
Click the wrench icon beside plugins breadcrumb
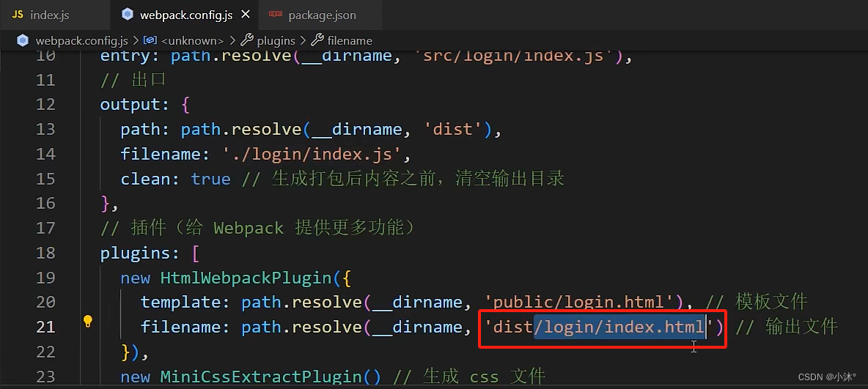coord(247,40)
